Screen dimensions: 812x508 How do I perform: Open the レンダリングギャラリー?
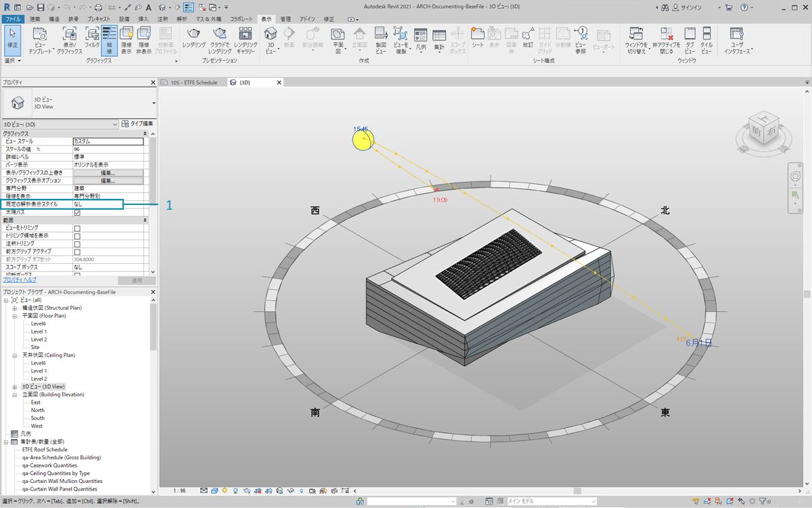pos(246,40)
